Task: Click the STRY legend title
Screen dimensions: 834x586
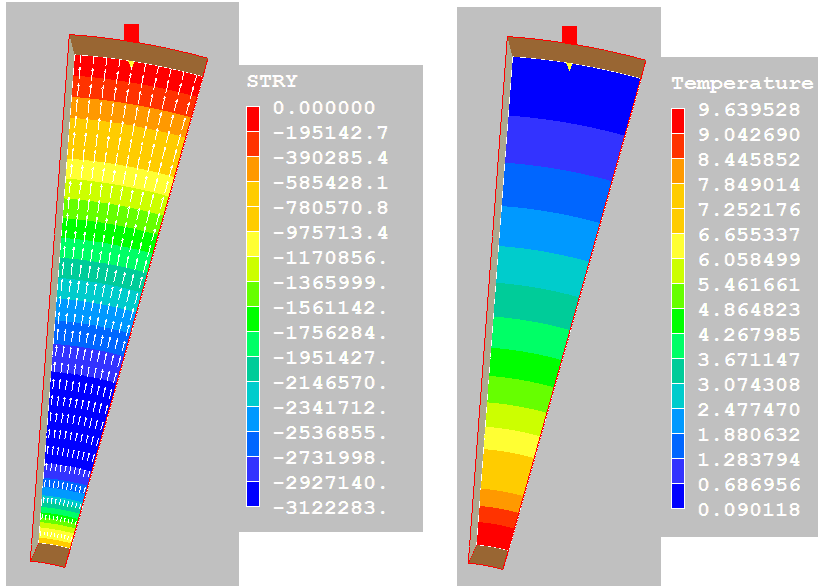Action: (x=272, y=81)
